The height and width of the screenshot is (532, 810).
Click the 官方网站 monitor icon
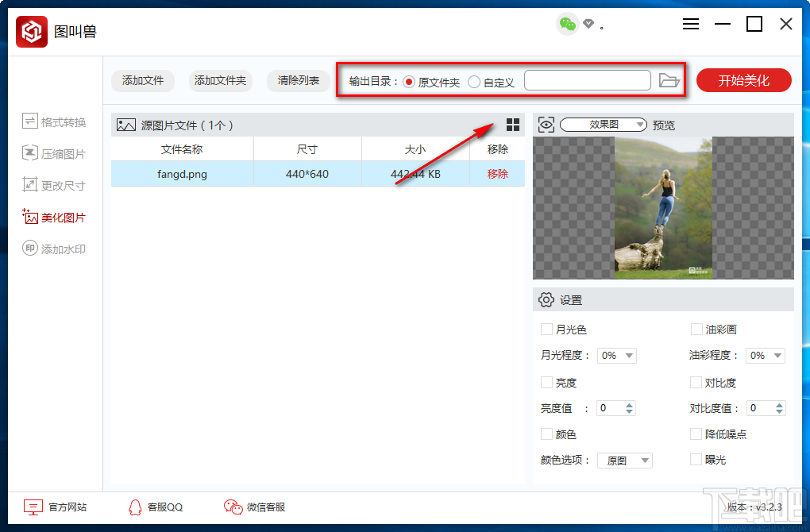(x=33, y=507)
